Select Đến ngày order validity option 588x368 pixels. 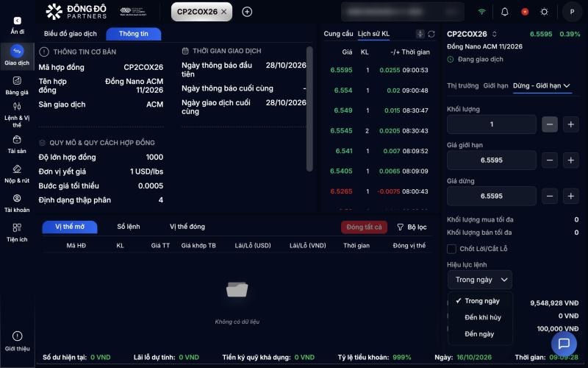(x=479, y=334)
